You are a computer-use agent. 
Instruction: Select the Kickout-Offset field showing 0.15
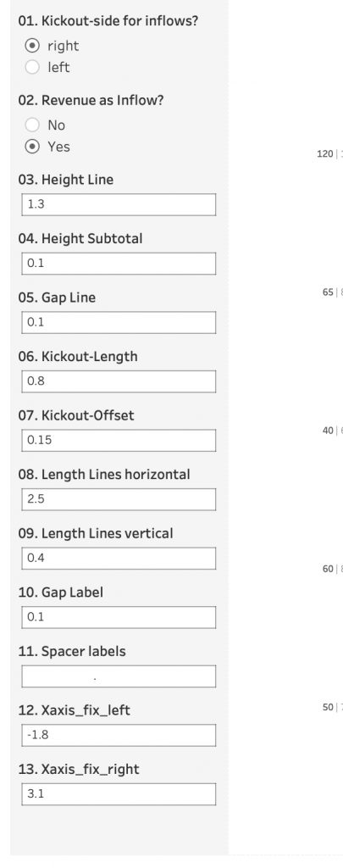pos(119,440)
